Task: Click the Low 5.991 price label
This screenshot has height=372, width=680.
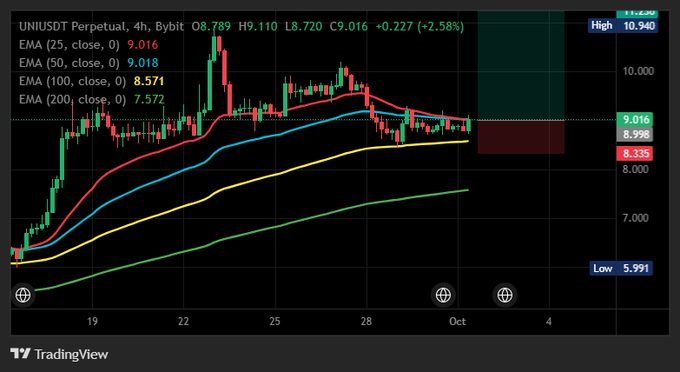Action: click(x=621, y=268)
